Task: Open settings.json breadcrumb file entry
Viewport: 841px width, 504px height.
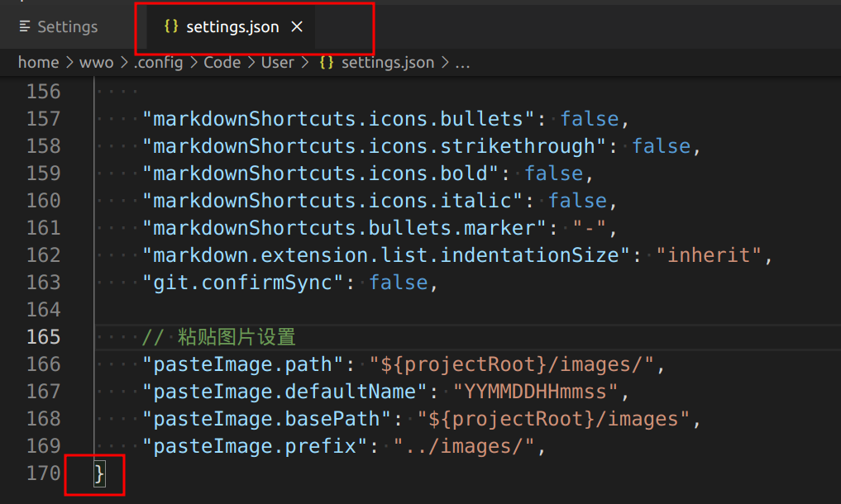Action: pos(387,63)
